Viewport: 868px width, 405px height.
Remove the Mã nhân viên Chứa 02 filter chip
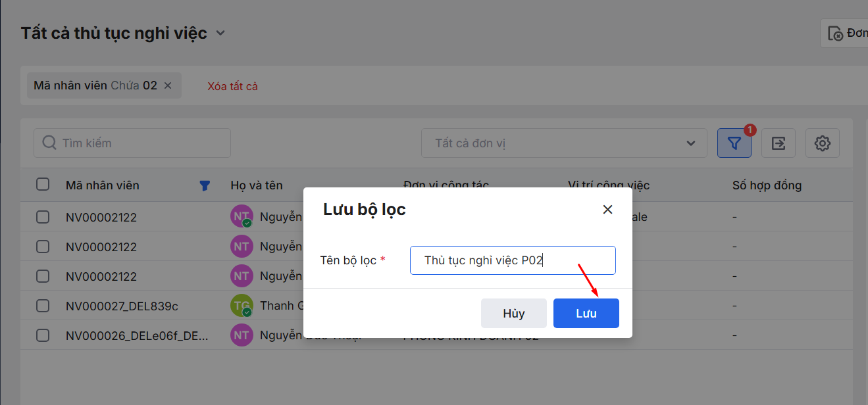168,85
